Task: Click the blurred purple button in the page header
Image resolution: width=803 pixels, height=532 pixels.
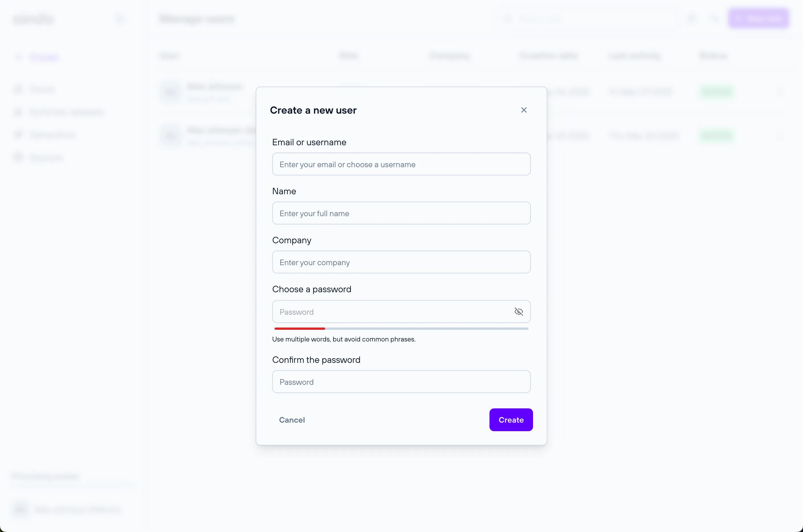Action: point(758,18)
